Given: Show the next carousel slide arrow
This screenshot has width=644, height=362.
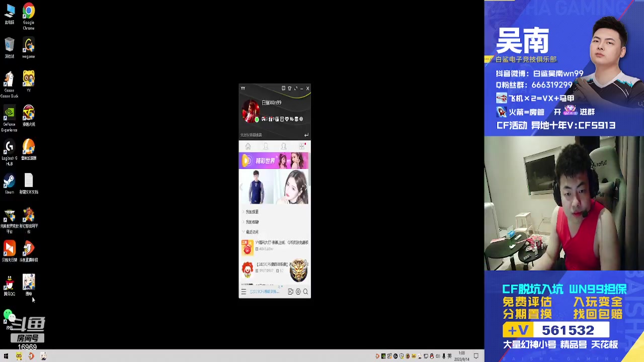Looking at the screenshot, I should [x=305, y=187].
